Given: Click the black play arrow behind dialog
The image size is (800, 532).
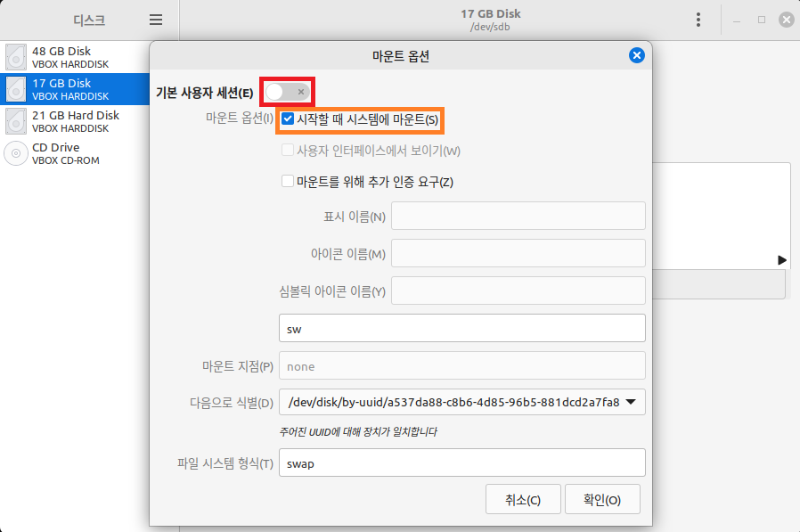Looking at the screenshot, I should click(781, 260).
